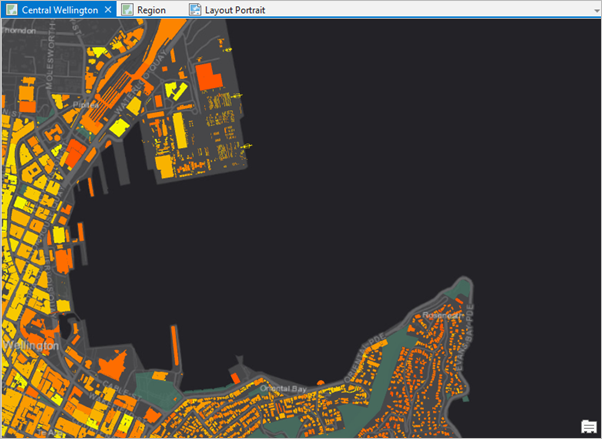
Task: Click the Wellington city label
Action: coord(30,344)
